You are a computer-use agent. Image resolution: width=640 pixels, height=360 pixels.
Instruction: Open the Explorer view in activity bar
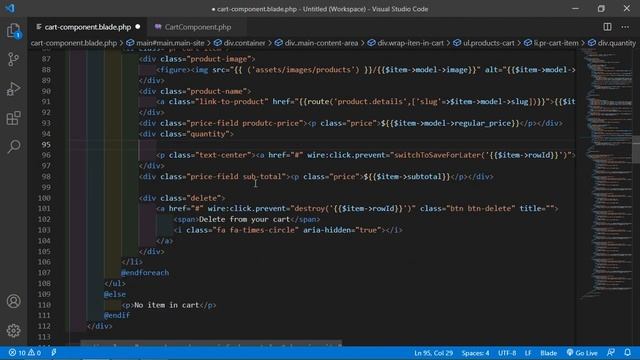[13, 31]
